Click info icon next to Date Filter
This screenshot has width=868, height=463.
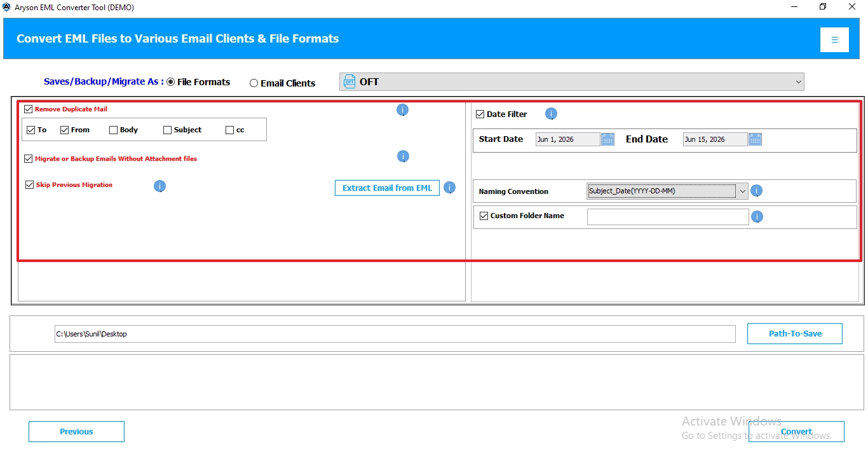click(551, 114)
